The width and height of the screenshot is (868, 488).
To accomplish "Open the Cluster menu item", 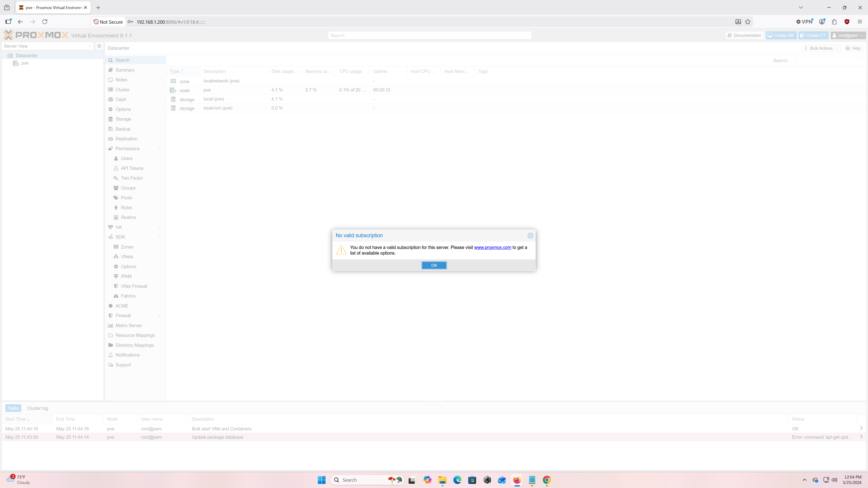I will 135,90.
